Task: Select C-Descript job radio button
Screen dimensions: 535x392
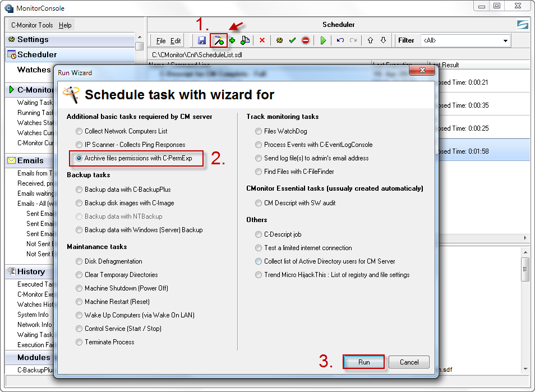Action: (x=259, y=234)
